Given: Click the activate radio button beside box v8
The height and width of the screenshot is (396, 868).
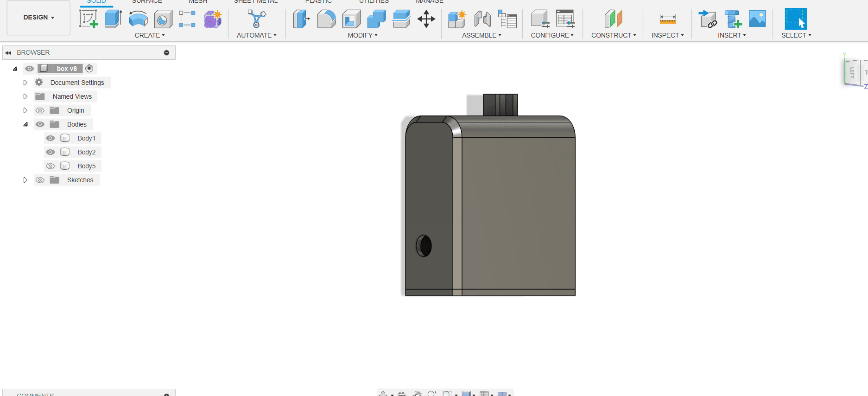Looking at the screenshot, I should (x=89, y=69).
